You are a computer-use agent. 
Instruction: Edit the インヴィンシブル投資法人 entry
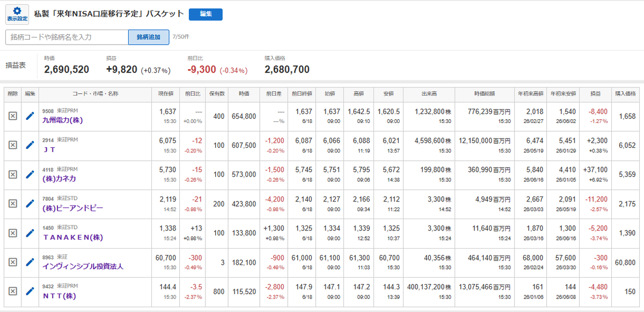point(31,262)
